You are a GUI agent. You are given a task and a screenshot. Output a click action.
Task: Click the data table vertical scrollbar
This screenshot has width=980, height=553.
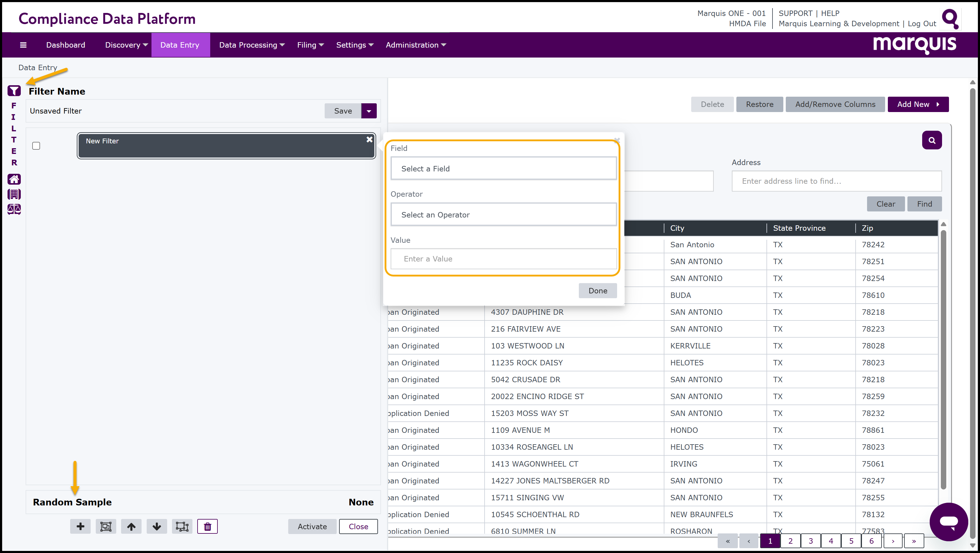[943, 358]
